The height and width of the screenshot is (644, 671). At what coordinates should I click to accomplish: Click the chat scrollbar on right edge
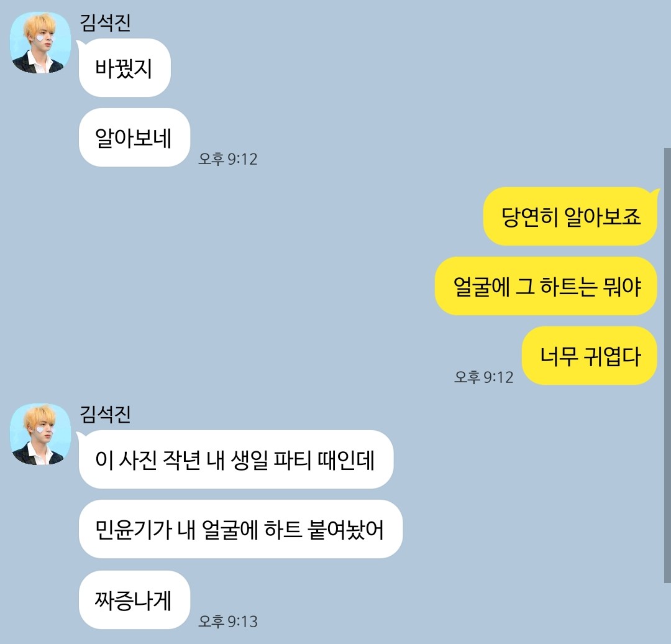pyautogui.click(x=667, y=366)
